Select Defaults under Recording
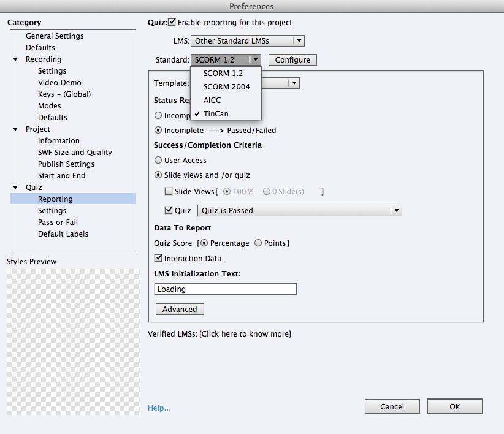The height and width of the screenshot is (434, 504). point(53,118)
